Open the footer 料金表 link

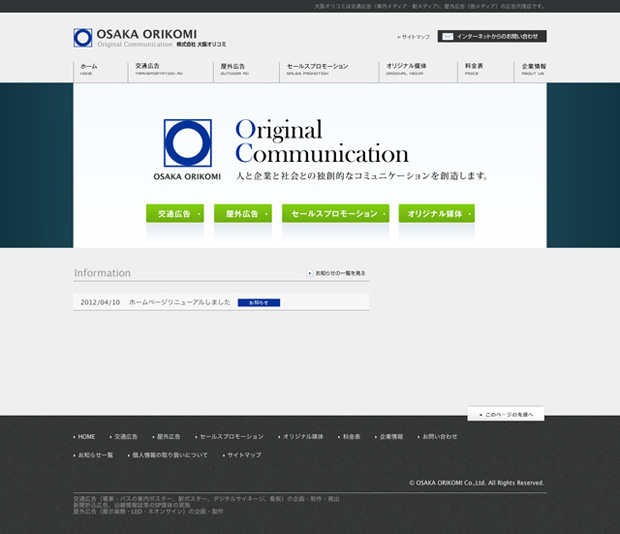coord(352,436)
